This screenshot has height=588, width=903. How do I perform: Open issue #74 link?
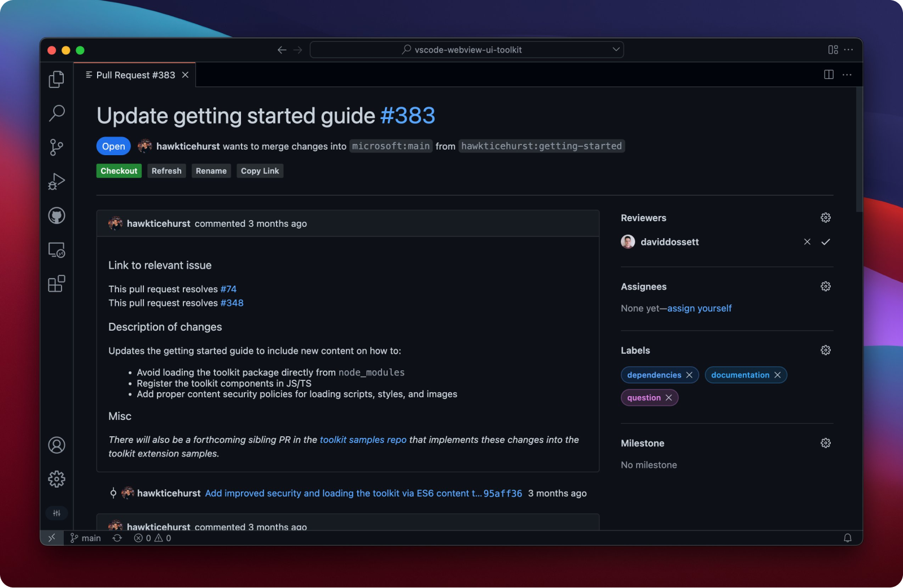coord(229,289)
